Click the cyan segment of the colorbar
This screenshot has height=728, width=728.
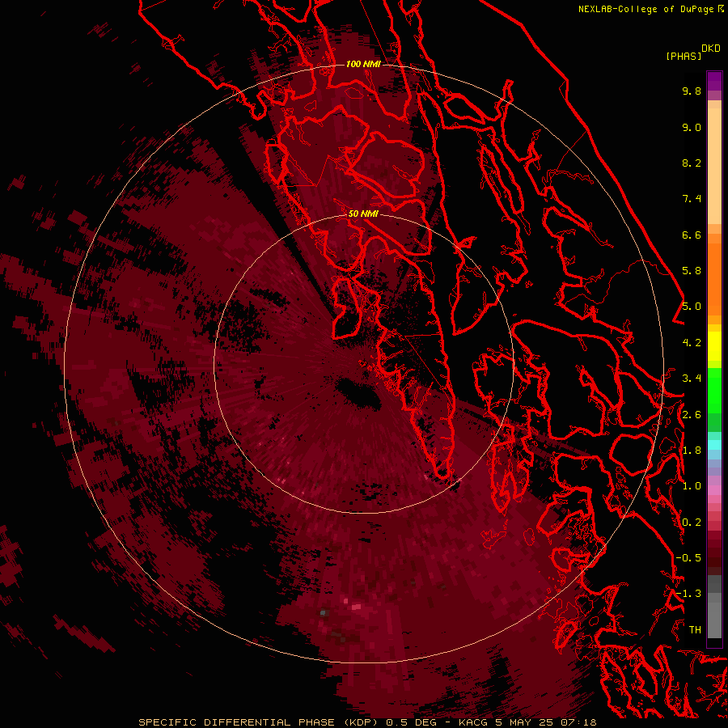(714, 444)
